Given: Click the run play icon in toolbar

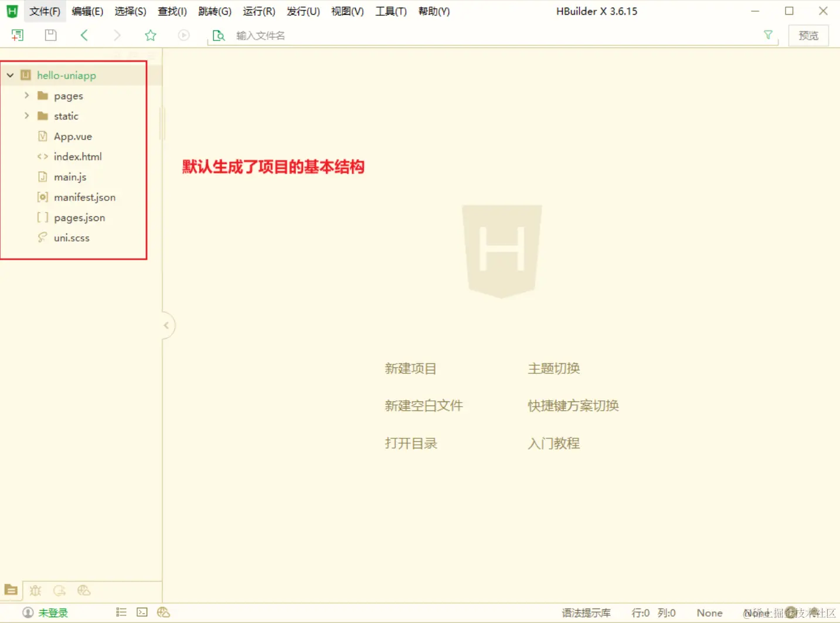Looking at the screenshot, I should click(x=184, y=35).
